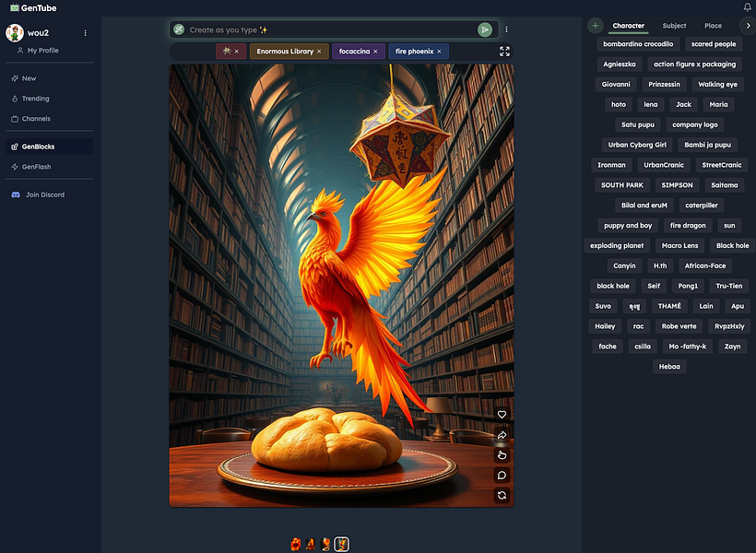Expand more categories with the right chevron

pyautogui.click(x=749, y=26)
